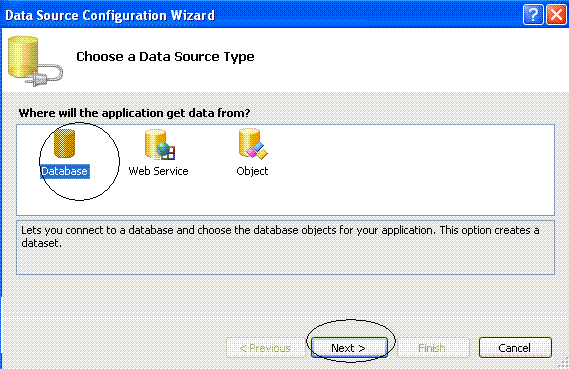Click the wizard header database plug icon

pyautogui.click(x=35, y=61)
